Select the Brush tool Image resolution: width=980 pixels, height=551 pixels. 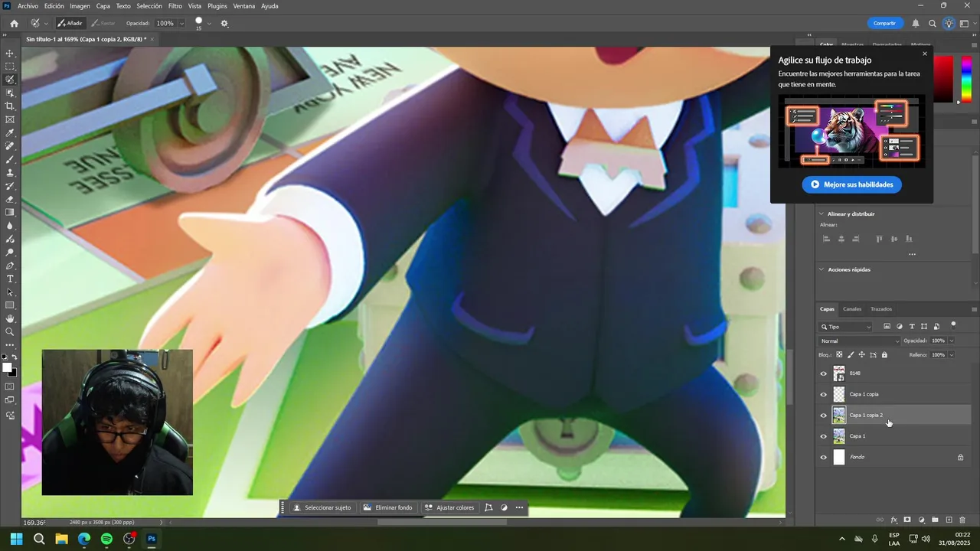(10, 159)
